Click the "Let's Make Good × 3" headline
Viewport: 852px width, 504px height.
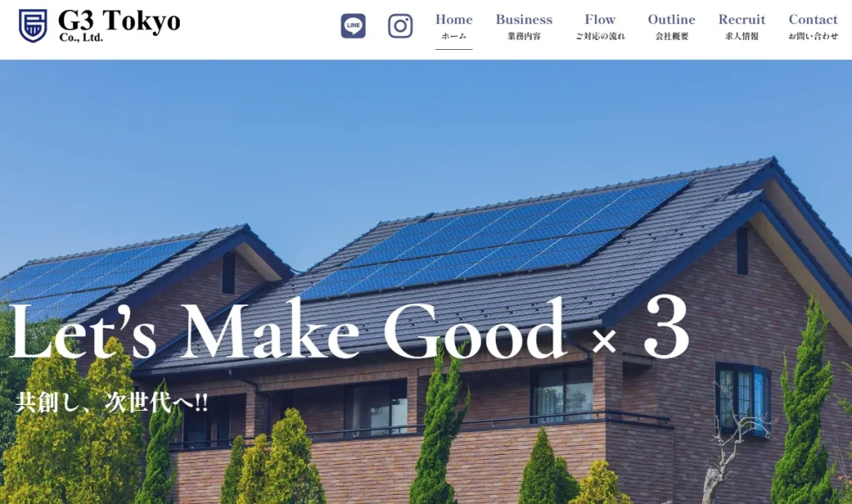click(349, 331)
